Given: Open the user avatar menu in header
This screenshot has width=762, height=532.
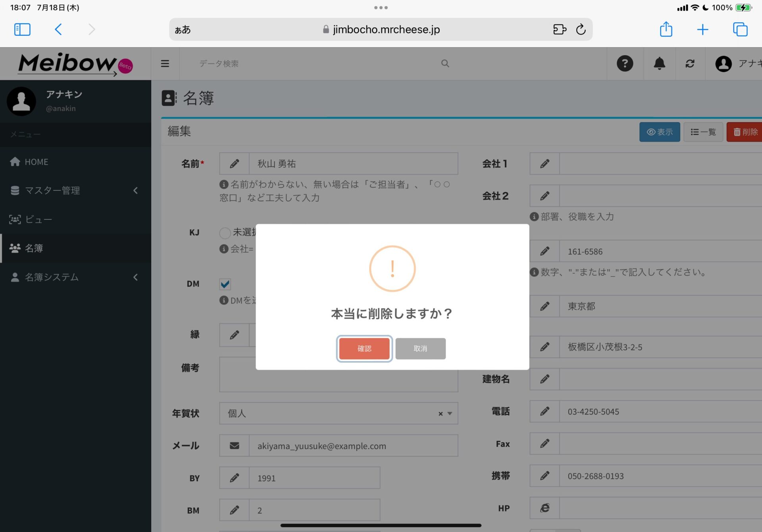Looking at the screenshot, I should coord(724,63).
